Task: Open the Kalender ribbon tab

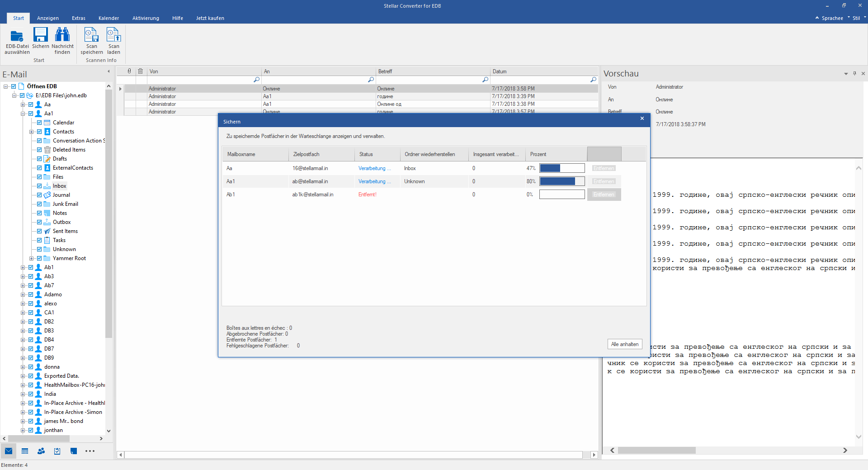Action: click(108, 18)
